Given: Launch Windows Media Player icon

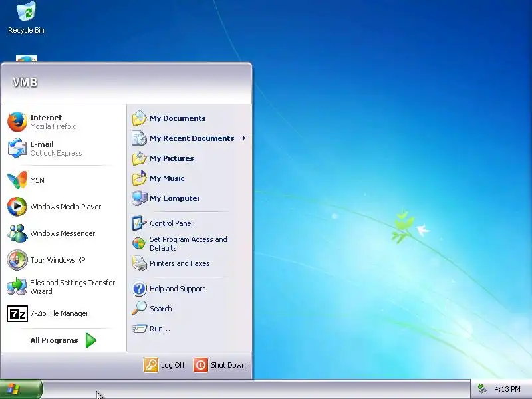Looking at the screenshot, I should point(17,206).
